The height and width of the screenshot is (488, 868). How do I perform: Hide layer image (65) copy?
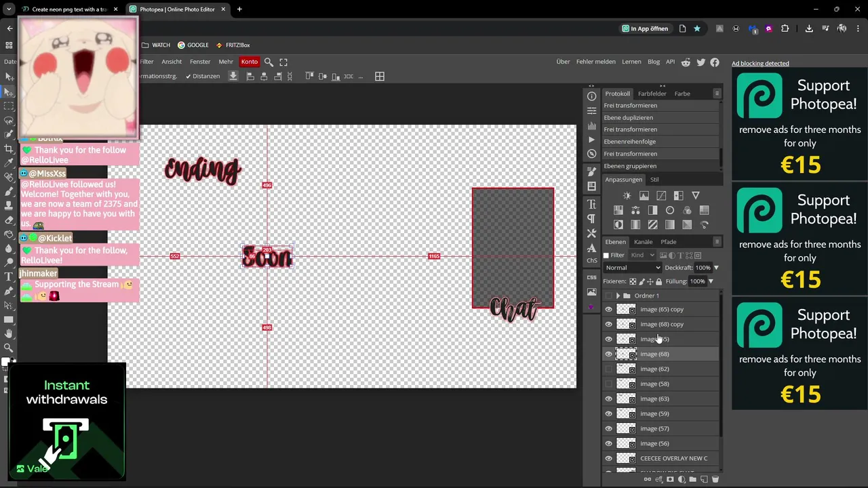pyautogui.click(x=608, y=309)
